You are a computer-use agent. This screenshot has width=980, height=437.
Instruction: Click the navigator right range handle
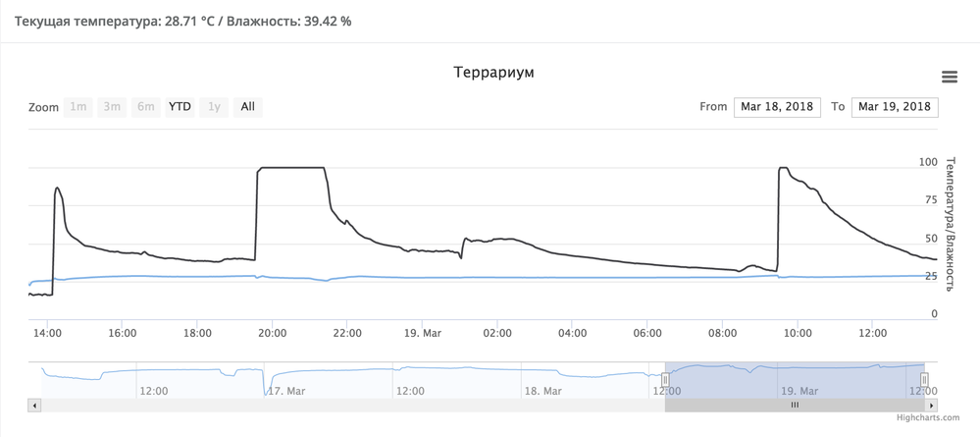coord(924,379)
